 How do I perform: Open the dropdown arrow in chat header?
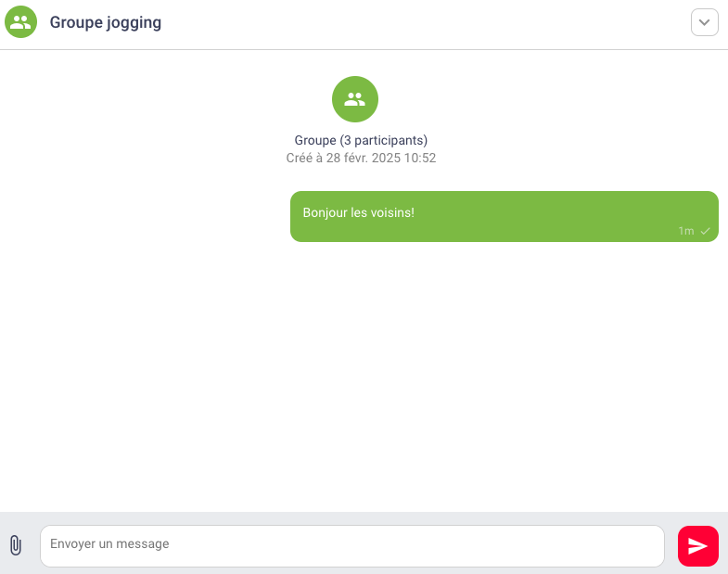704,22
